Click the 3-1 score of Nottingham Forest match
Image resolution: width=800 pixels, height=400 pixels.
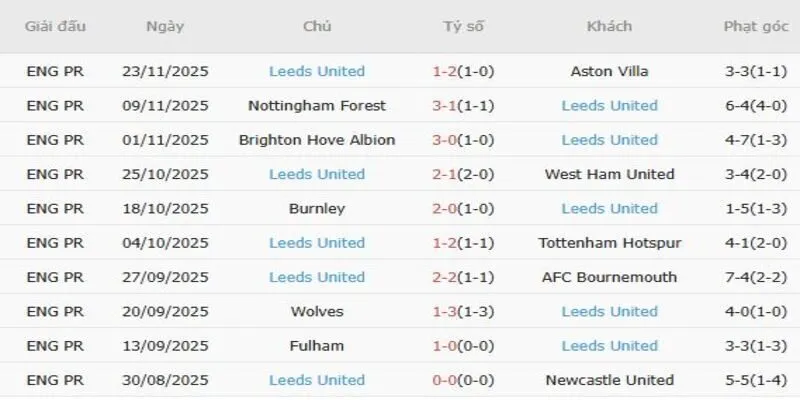(x=448, y=105)
